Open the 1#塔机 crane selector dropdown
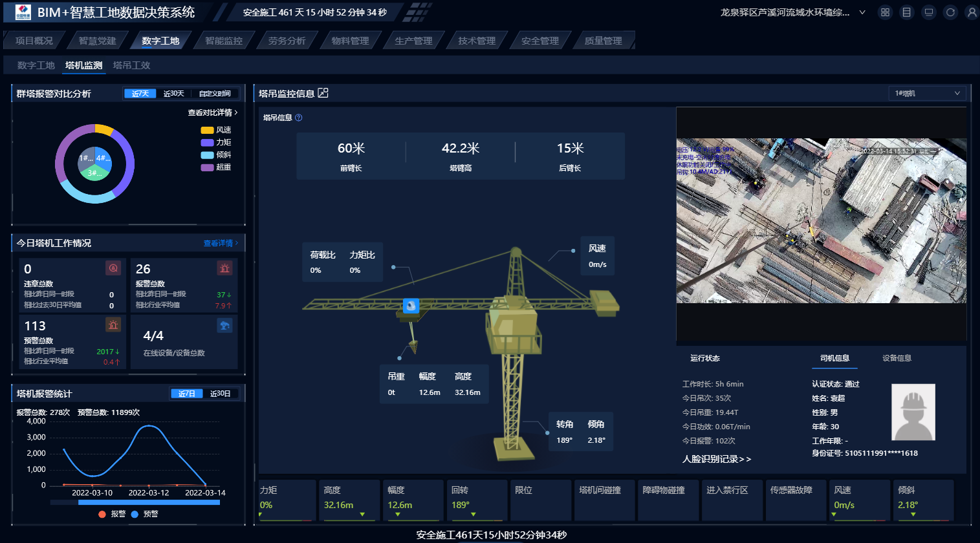 (x=926, y=94)
